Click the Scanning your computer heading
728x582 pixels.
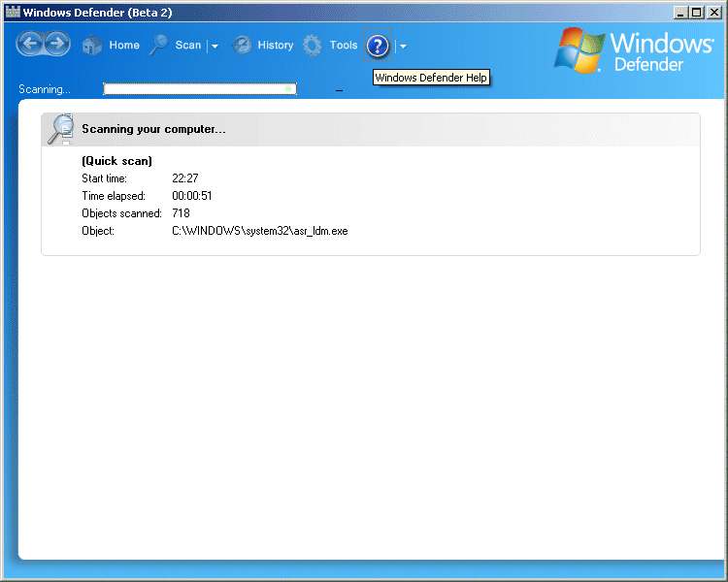[x=153, y=129]
